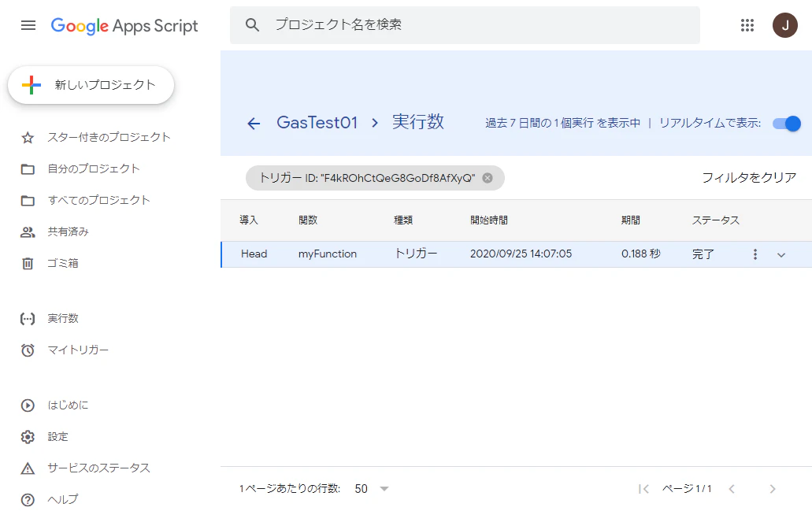Click フィルタをクリア
812x511 pixels.
pos(749,178)
